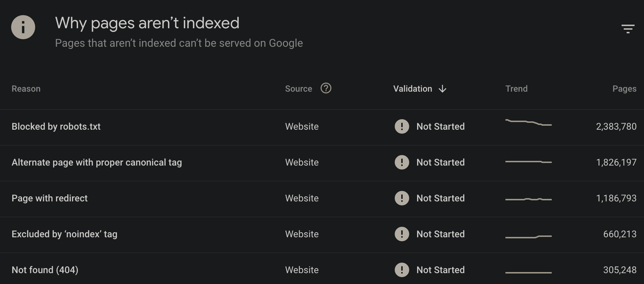Click the Source column help icon
This screenshot has width=644, height=284.
(x=326, y=88)
